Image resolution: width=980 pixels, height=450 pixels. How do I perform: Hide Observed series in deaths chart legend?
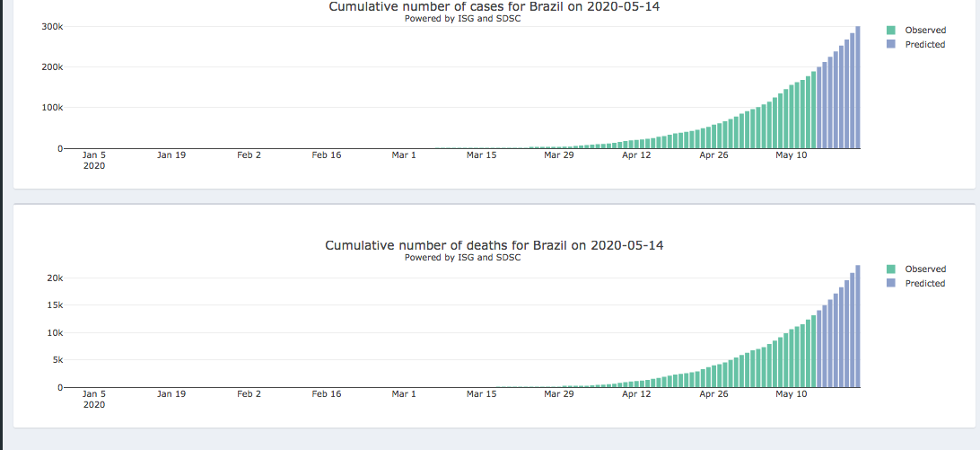[924, 269]
